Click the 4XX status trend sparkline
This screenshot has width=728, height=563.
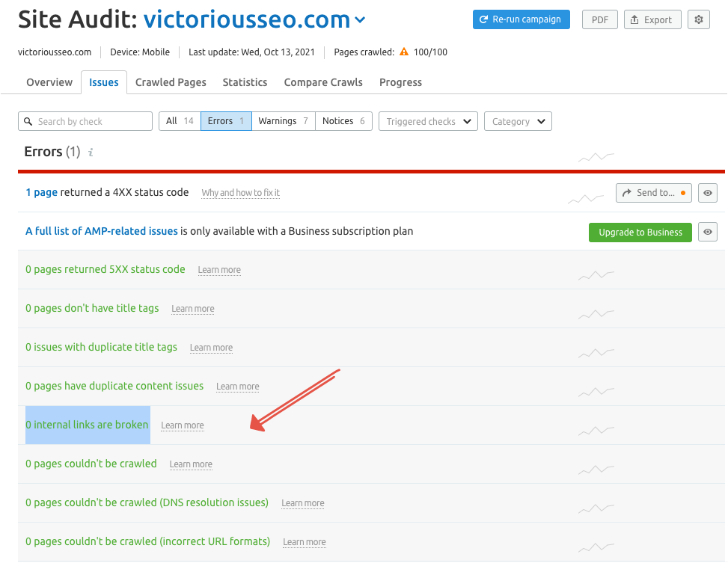586,198
